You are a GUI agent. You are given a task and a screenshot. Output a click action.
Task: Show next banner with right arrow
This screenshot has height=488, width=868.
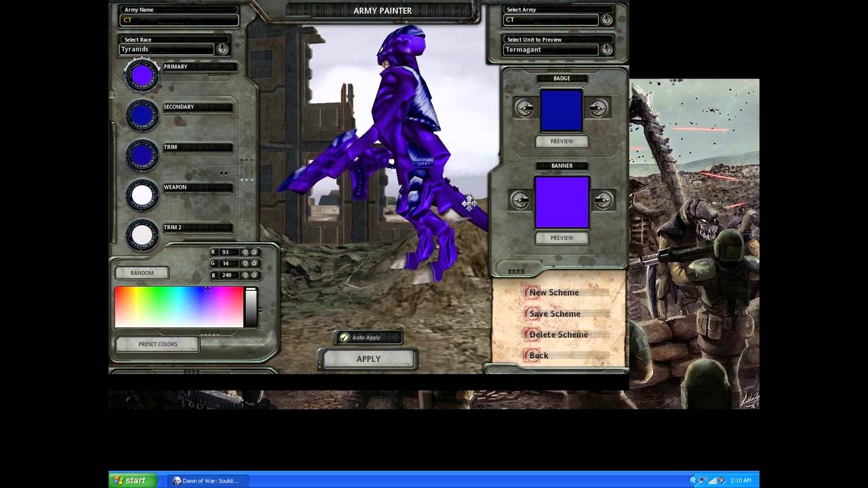[x=603, y=200]
